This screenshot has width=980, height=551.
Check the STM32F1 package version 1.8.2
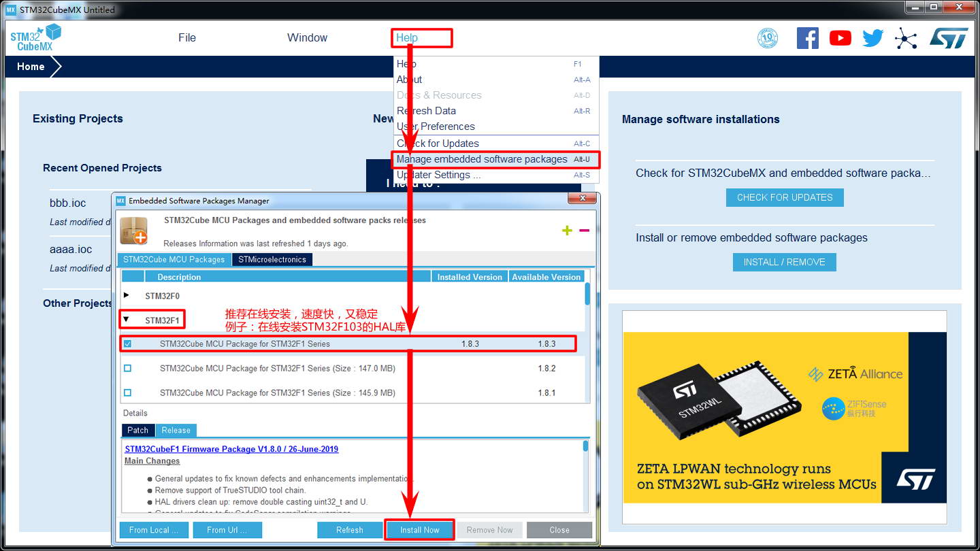(x=128, y=369)
